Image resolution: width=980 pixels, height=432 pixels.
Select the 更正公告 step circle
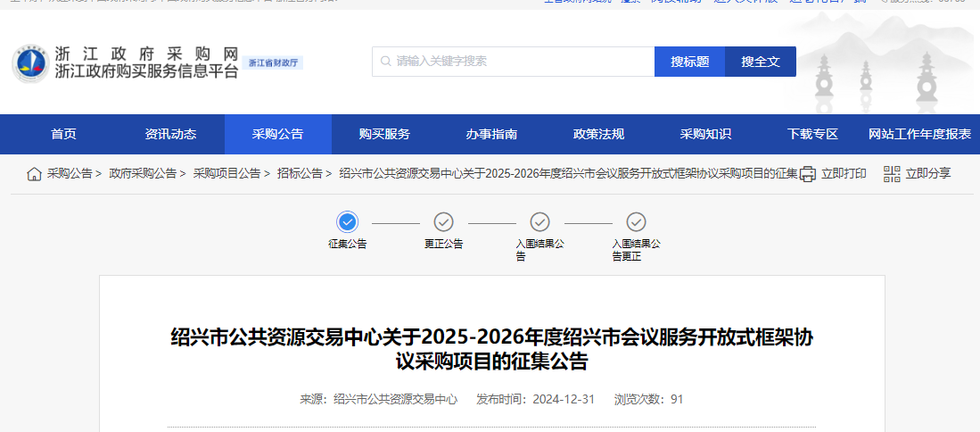click(443, 221)
